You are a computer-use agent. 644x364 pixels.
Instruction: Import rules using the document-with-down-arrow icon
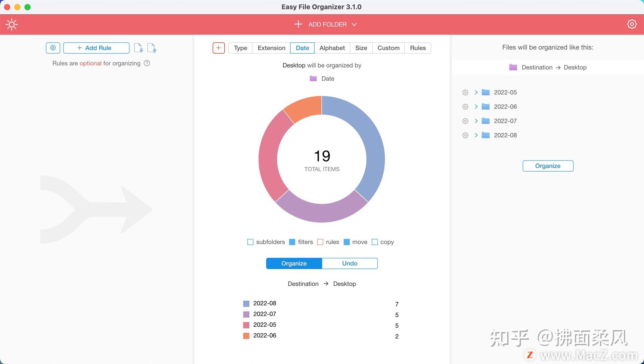138,48
